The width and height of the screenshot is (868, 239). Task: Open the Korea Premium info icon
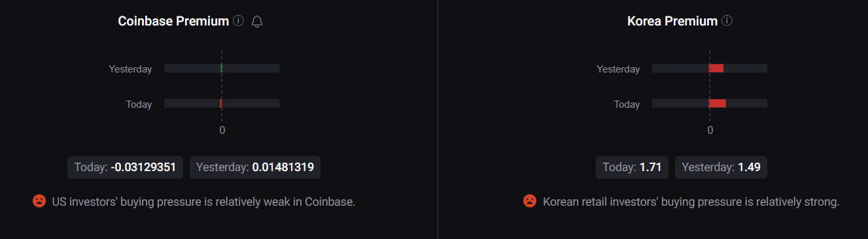(x=727, y=21)
